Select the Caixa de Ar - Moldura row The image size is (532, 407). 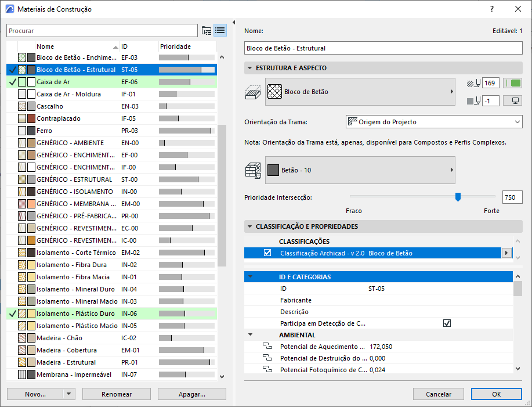tap(111, 94)
